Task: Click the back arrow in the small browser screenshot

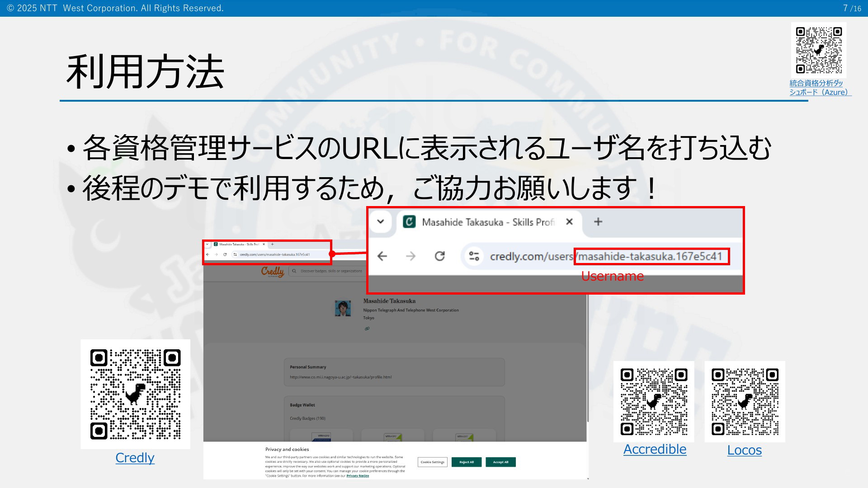Action: 208,254
